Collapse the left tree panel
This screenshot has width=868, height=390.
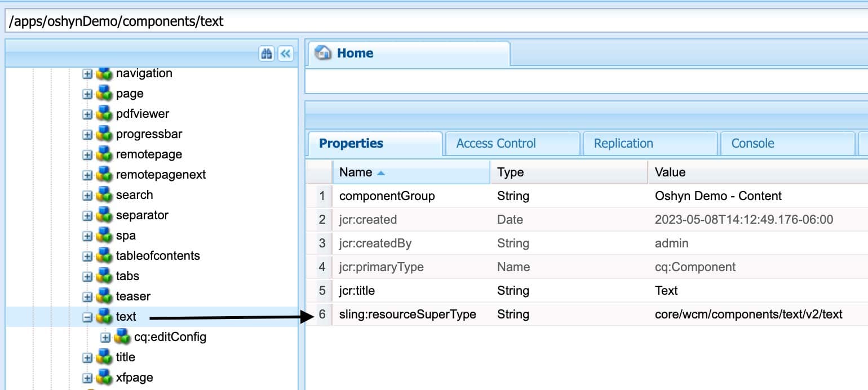pos(286,54)
